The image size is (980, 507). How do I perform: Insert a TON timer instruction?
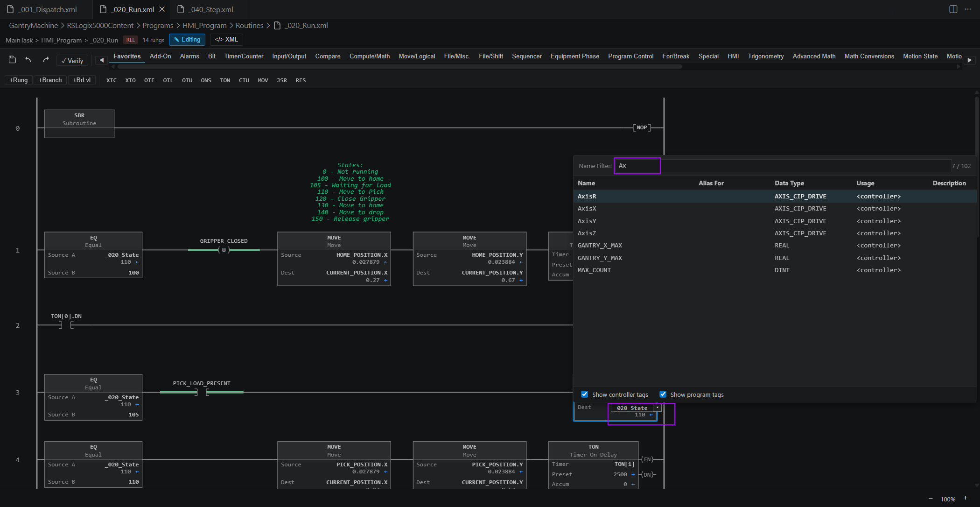[225, 80]
